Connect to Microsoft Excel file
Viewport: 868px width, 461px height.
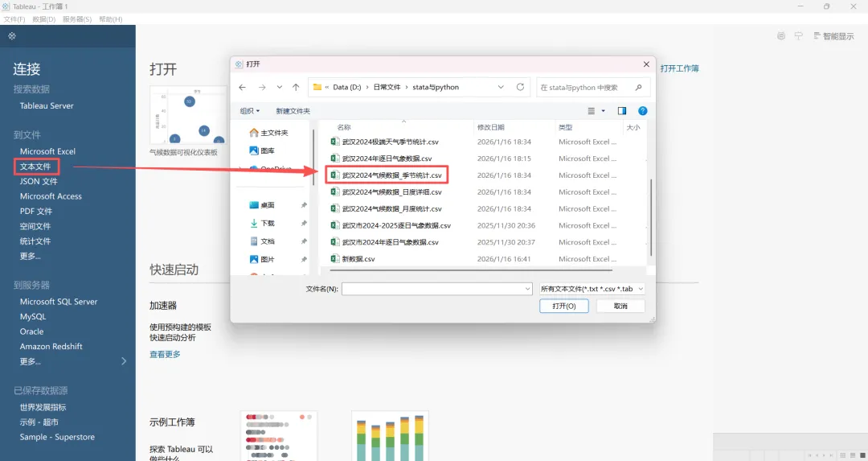(47, 151)
